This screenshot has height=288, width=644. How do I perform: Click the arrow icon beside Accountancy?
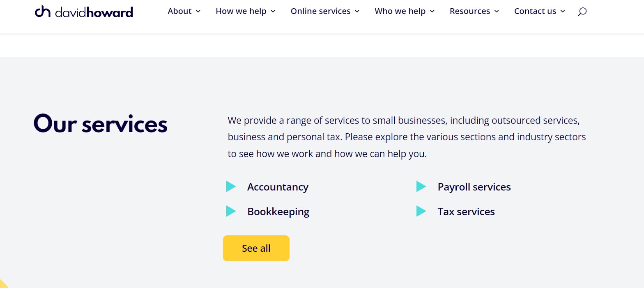[x=231, y=187]
